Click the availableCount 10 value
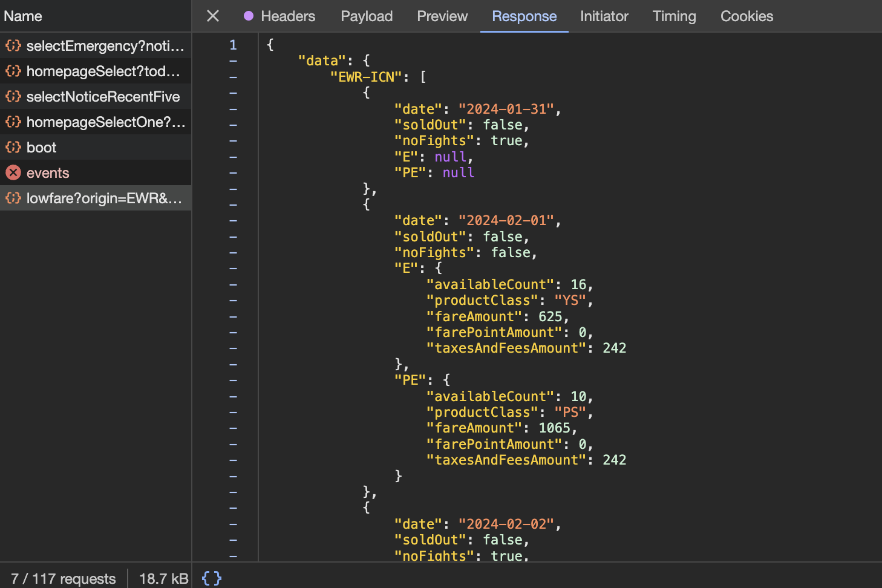 (578, 396)
